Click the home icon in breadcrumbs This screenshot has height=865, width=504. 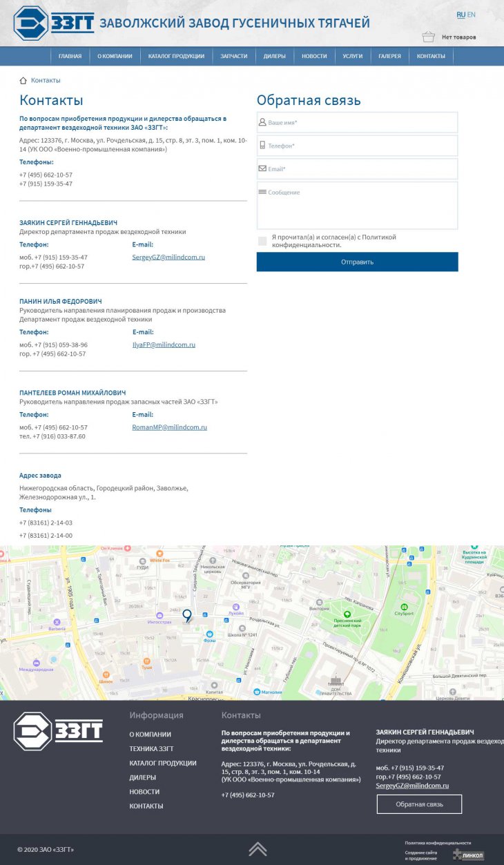click(23, 81)
